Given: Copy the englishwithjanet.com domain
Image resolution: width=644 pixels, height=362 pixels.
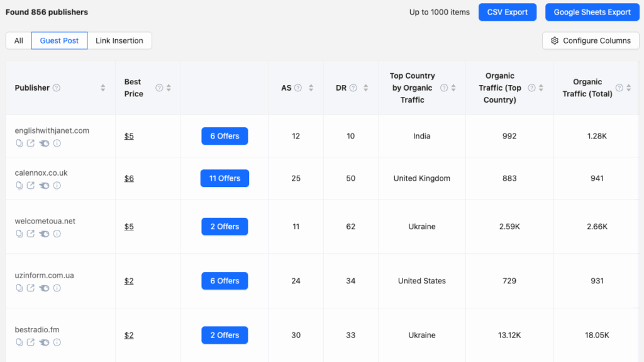Looking at the screenshot, I should [19, 144].
